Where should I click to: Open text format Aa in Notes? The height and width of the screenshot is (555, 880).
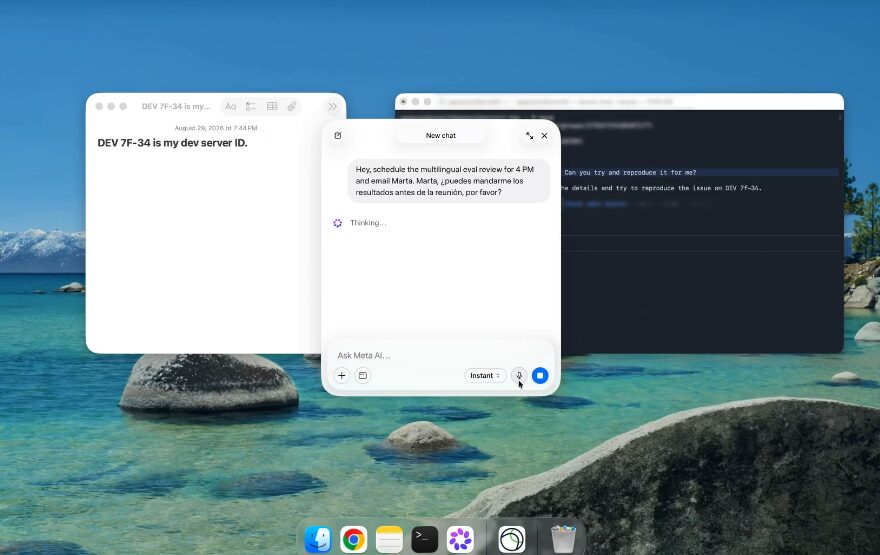tap(231, 106)
